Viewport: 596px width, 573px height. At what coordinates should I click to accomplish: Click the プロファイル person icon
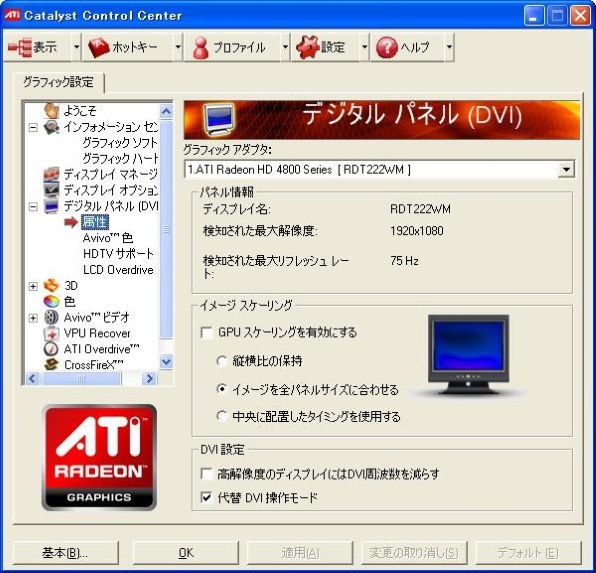coord(200,48)
